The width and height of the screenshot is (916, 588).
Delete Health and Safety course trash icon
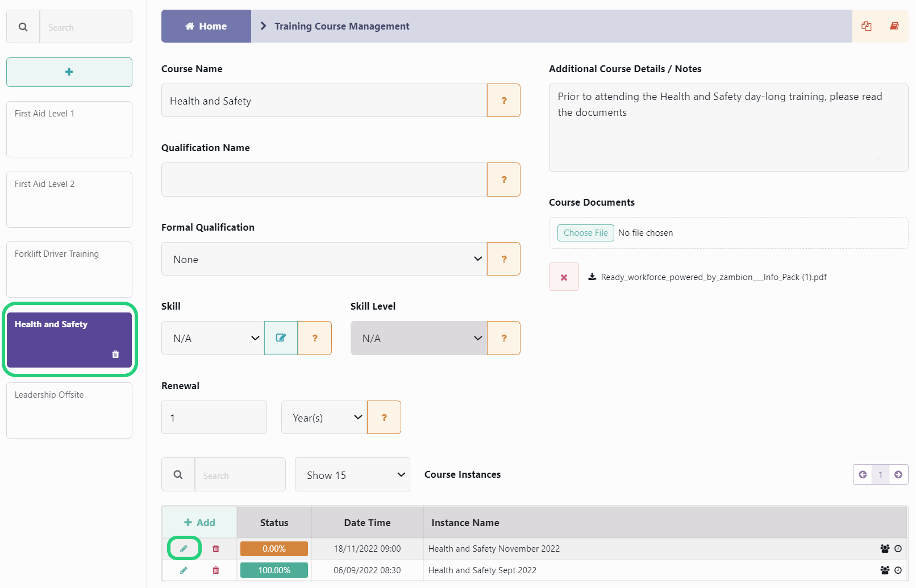tap(115, 354)
